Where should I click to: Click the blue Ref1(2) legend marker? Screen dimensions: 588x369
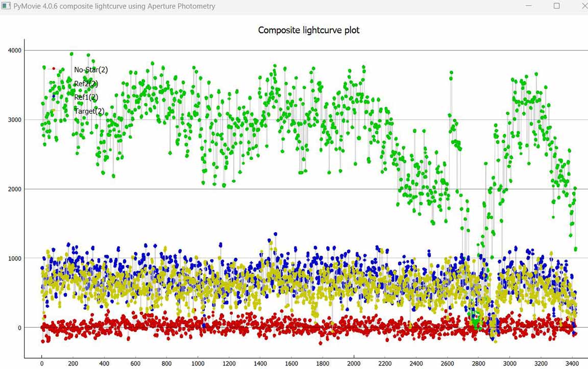click(54, 96)
